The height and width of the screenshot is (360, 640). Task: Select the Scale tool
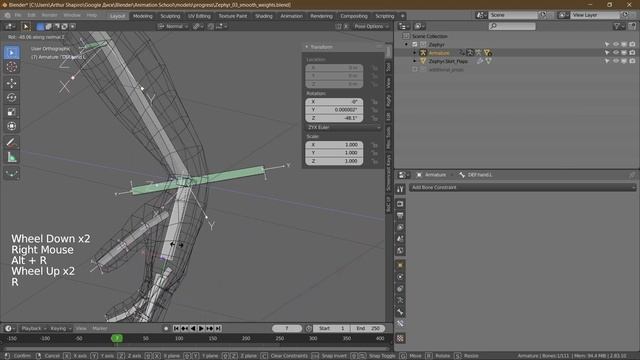tap(11, 112)
